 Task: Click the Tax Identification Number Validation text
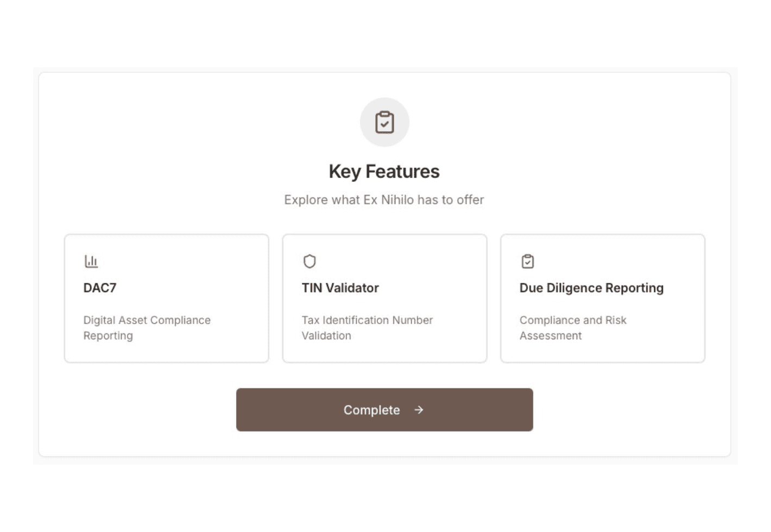click(368, 328)
